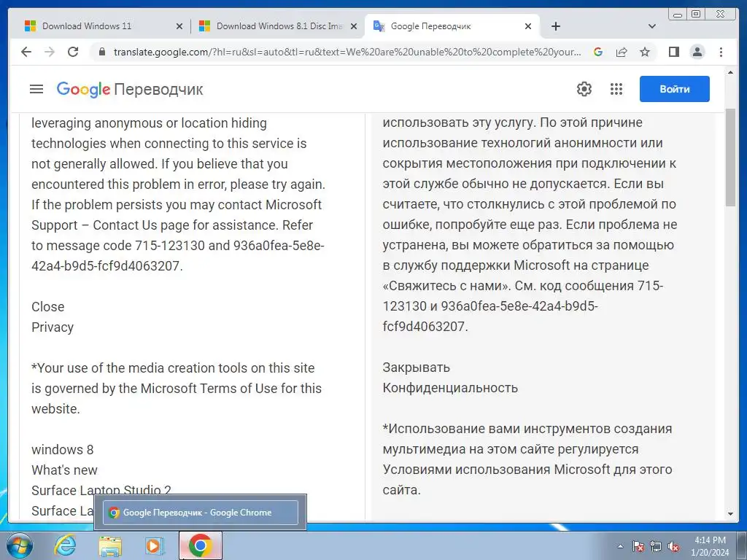Switch to Download Windows 8.1 Disc Image tab
Image resolution: width=747 pixels, height=560 pixels.
pyautogui.click(x=279, y=26)
